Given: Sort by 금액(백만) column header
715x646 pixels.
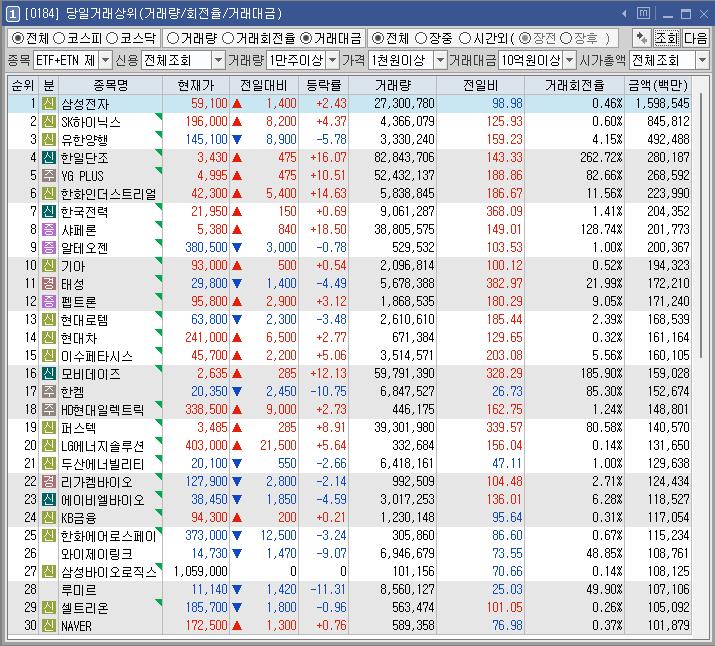Looking at the screenshot, I should 658,85.
